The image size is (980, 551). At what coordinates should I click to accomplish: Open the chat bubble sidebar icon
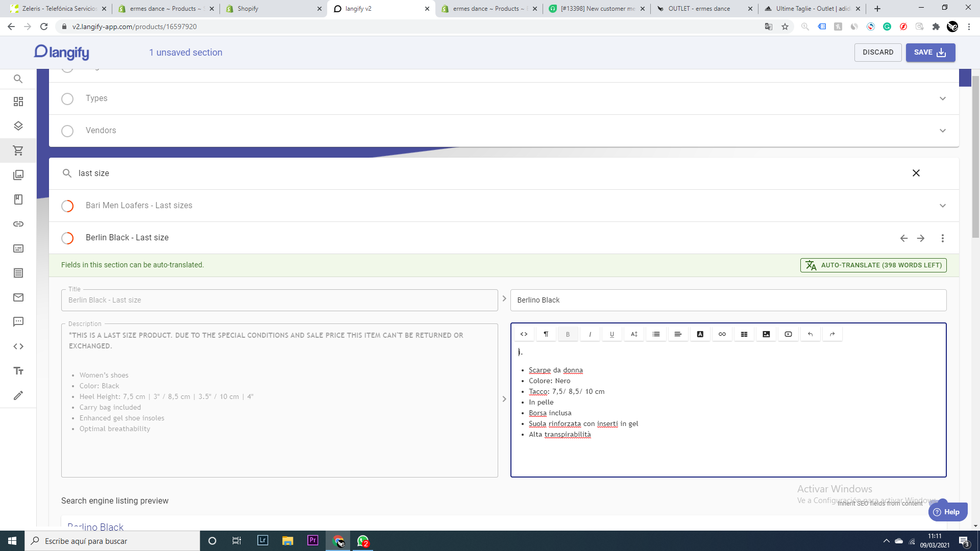18,322
